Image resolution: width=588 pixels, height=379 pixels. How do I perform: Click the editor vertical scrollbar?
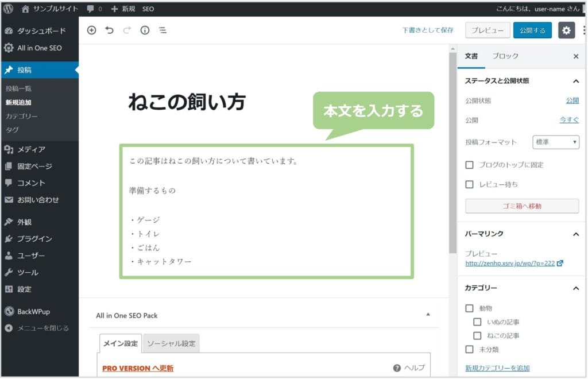(x=452, y=155)
